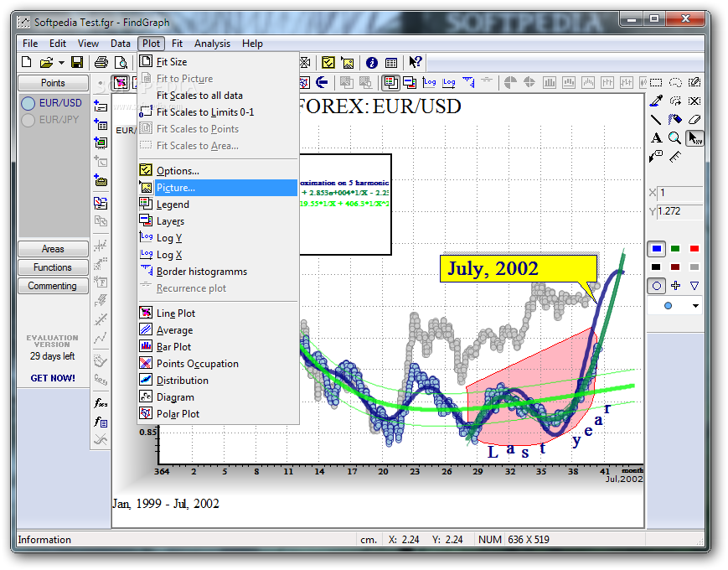The width and height of the screenshot is (728, 570).
Task: Select the magnifier zoom tool
Action: tap(674, 138)
